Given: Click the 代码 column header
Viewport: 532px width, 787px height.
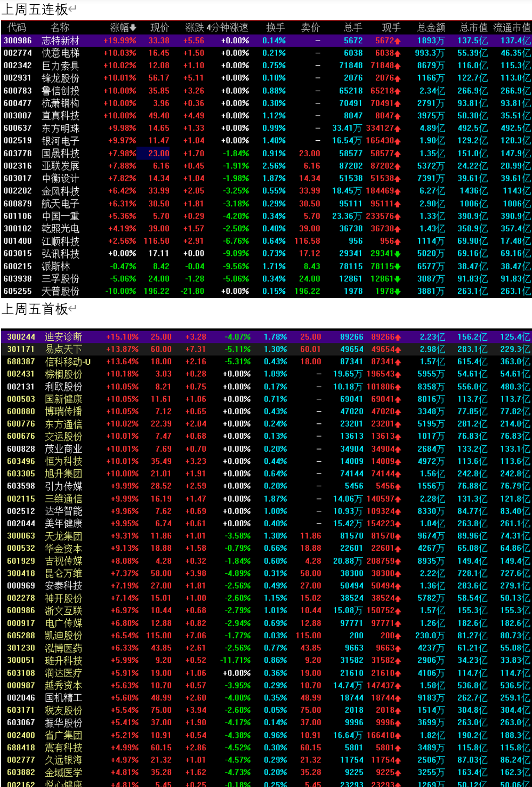Looking at the screenshot, I should click(x=17, y=27).
